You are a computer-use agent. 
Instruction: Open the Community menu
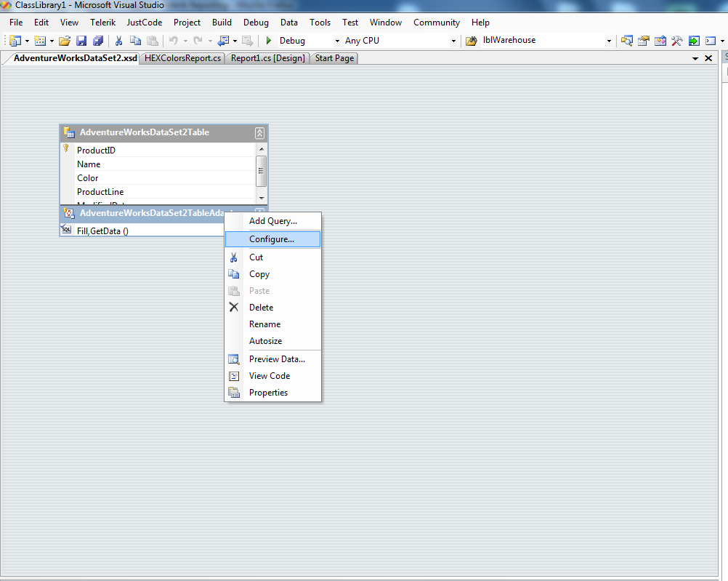[x=437, y=23]
